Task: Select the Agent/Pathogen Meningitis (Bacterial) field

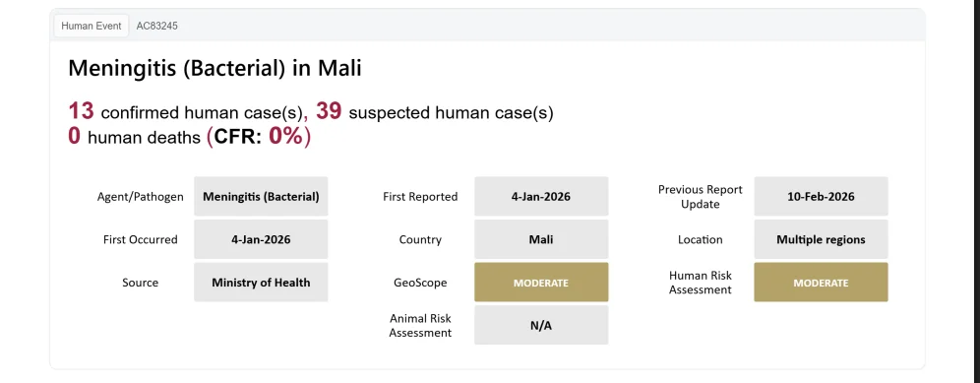Action: [261, 197]
